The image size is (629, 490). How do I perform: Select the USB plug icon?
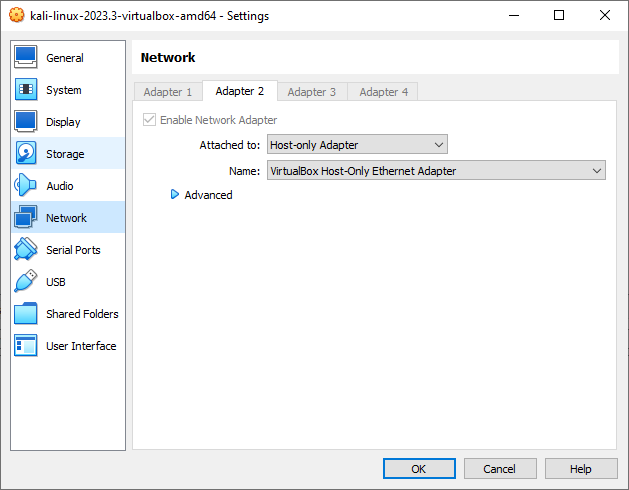[x=26, y=281]
